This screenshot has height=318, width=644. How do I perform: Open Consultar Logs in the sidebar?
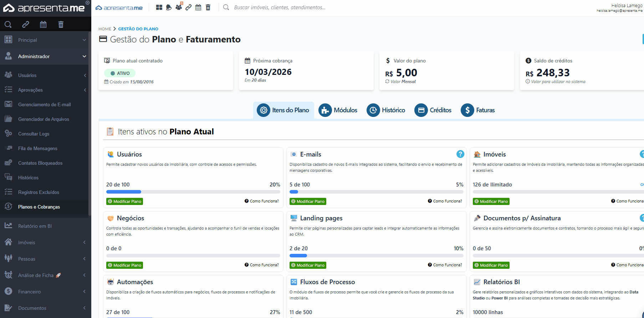[x=34, y=134]
